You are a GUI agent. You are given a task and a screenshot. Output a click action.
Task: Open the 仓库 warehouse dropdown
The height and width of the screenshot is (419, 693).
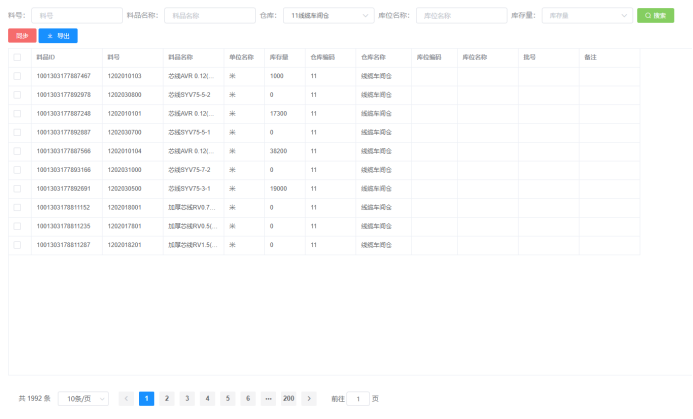point(325,16)
